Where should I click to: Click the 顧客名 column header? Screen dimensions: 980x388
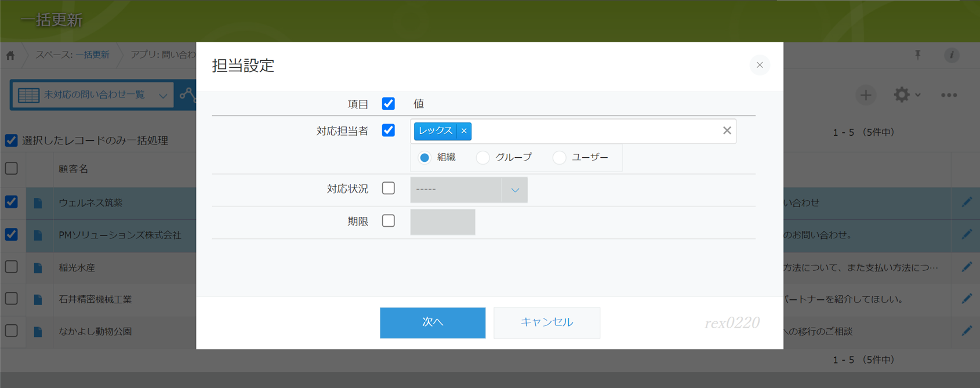[73, 169]
